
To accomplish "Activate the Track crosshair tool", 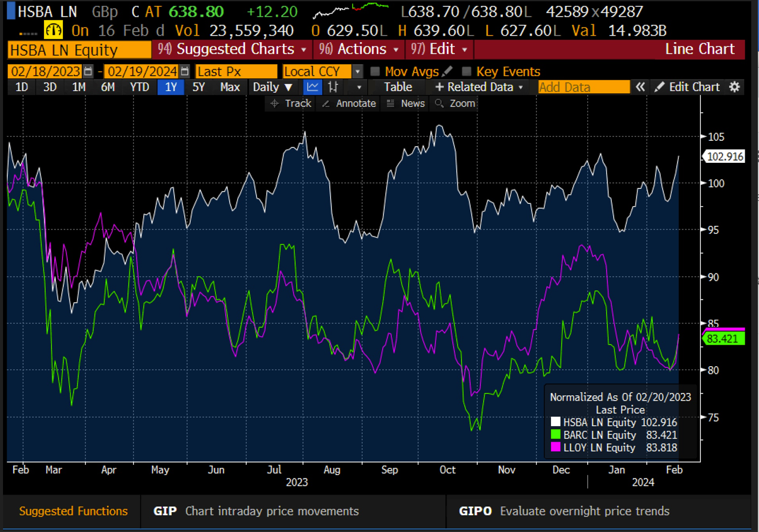I will click(x=291, y=103).
